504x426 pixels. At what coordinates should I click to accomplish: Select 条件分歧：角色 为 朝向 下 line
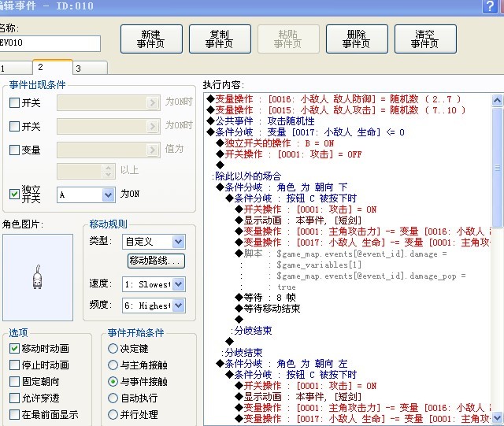tap(282, 187)
